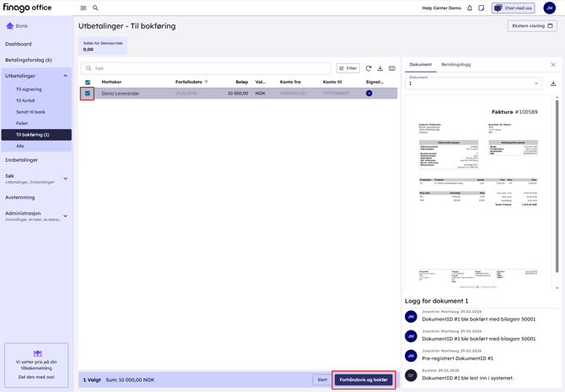Click the invoice document preview
565x392 pixels.
click(x=478, y=193)
